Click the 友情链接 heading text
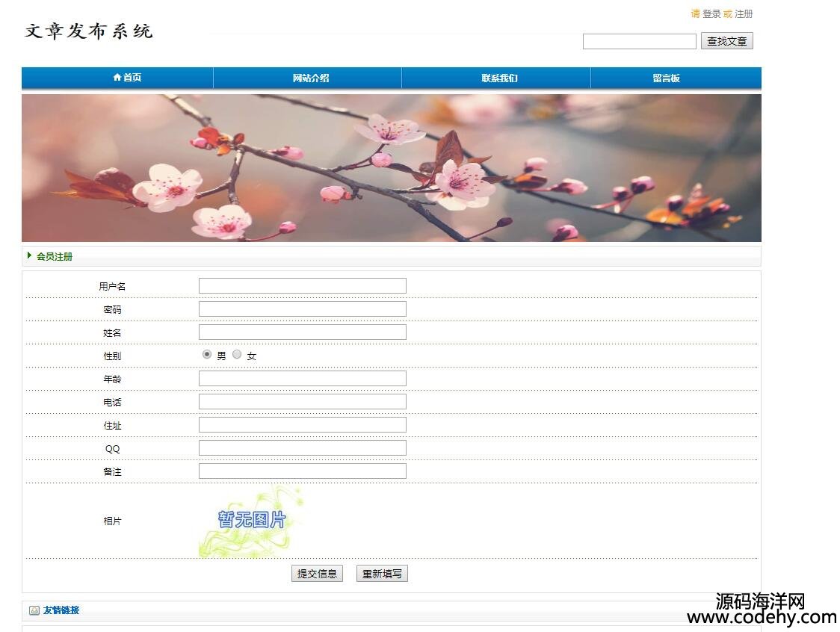The height and width of the screenshot is (632, 840). (x=61, y=610)
